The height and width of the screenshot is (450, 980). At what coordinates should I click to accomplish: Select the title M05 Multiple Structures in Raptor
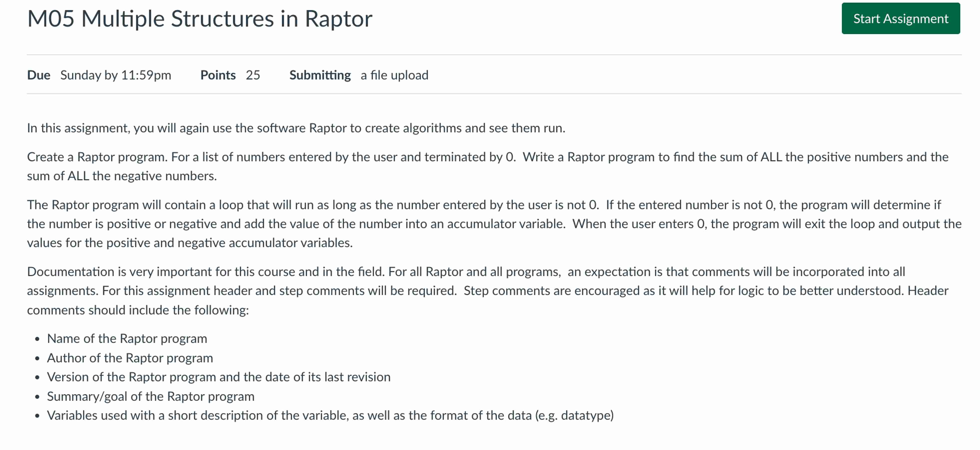199,18
